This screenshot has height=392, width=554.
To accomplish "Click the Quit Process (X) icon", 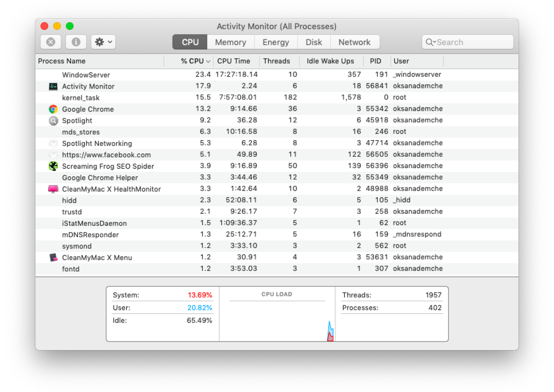I will pyautogui.click(x=50, y=42).
